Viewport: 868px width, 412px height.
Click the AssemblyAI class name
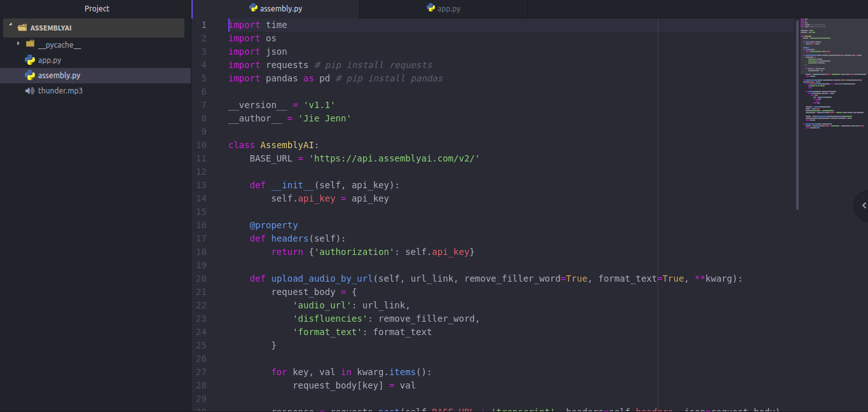pos(287,145)
